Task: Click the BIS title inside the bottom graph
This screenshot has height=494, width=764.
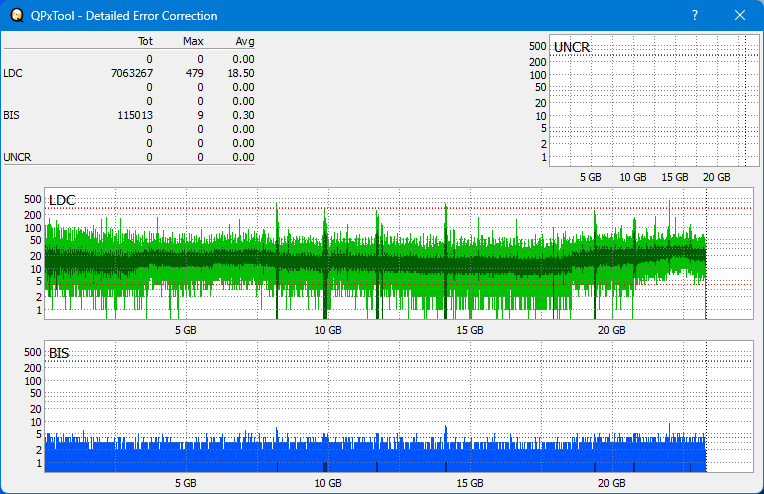Action: pos(59,353)
